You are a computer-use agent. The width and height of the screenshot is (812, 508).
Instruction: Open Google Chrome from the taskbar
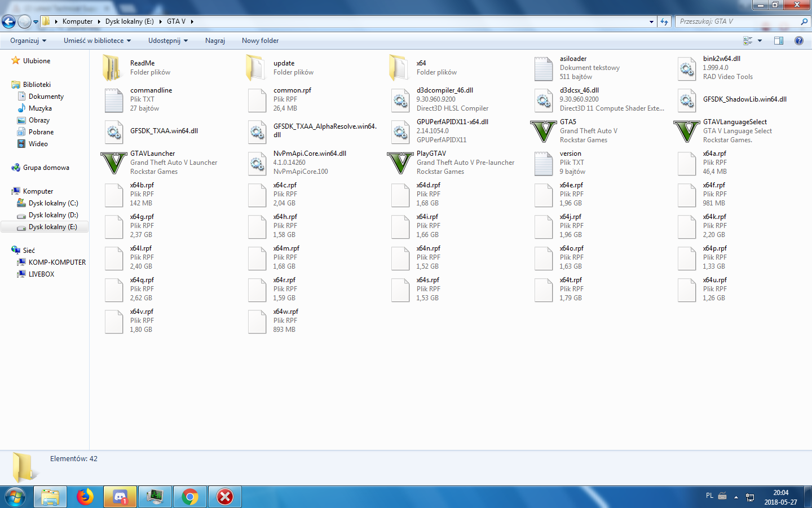point(190,497)
